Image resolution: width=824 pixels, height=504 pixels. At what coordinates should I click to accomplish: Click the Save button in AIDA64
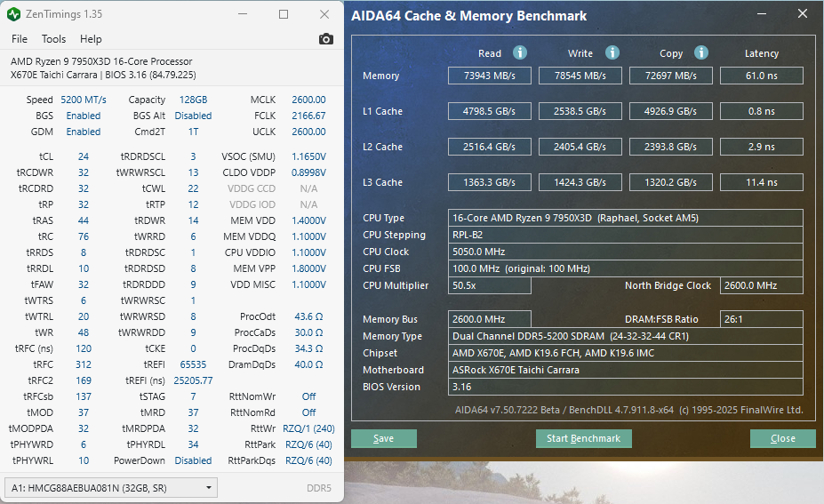point(384,438)
